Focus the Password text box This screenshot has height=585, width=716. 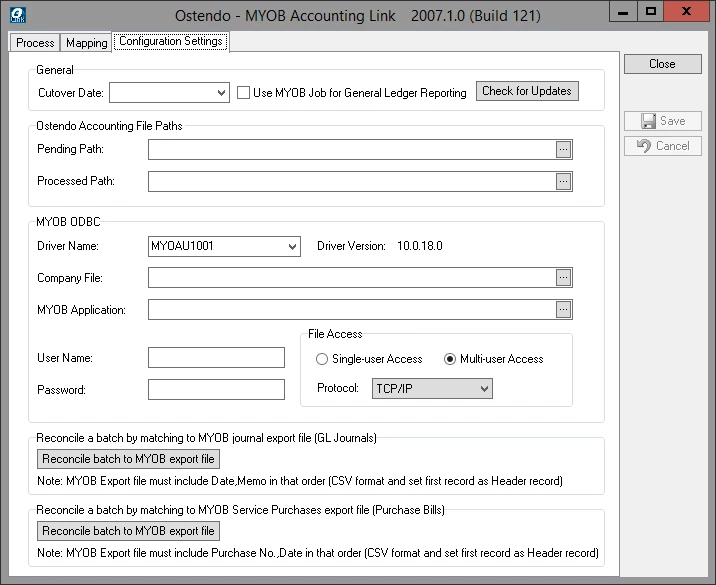[216, 390]
